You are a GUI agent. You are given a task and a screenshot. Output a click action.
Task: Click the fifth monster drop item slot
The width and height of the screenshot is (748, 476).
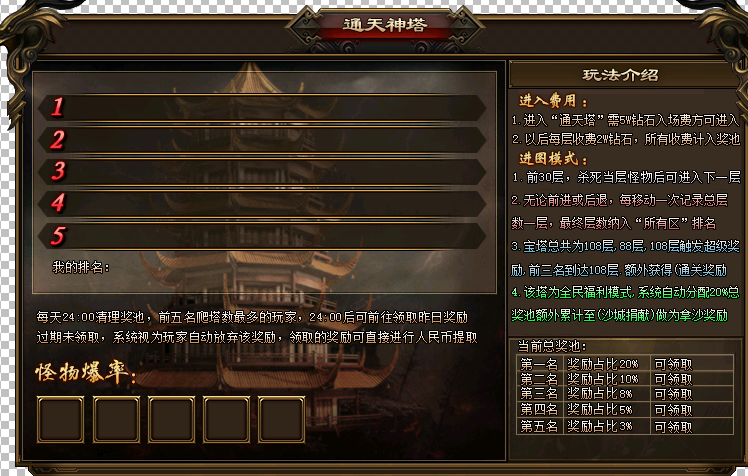click(x=281, y=420)
